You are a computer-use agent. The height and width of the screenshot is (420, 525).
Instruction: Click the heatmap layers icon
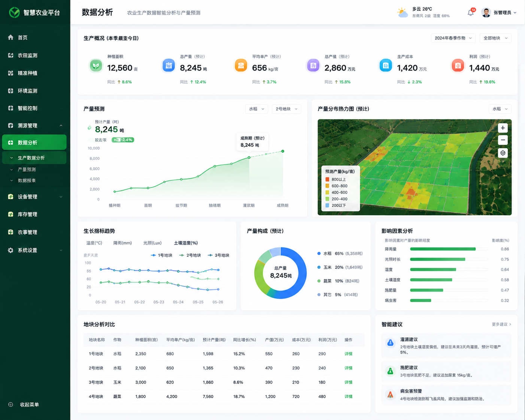point(503,153)
